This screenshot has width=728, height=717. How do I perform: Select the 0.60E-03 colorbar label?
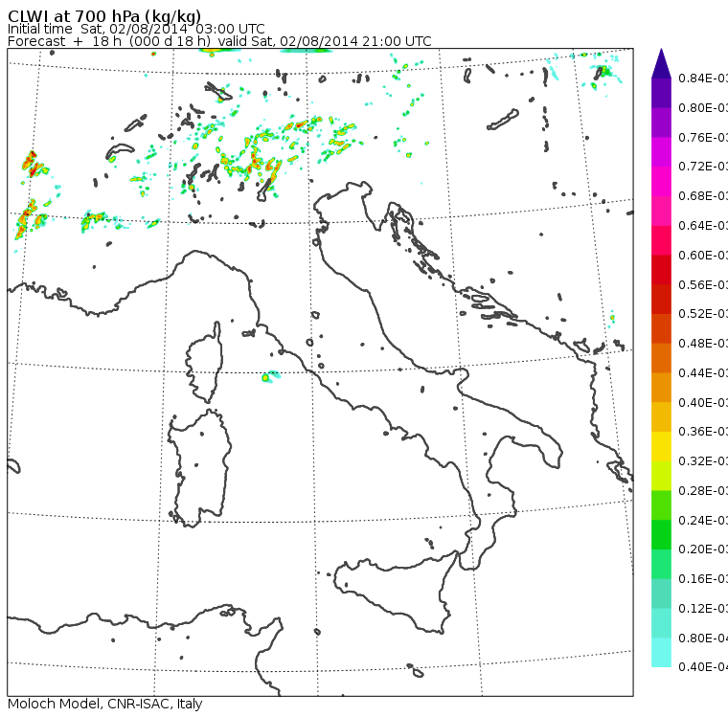(703, 256)
